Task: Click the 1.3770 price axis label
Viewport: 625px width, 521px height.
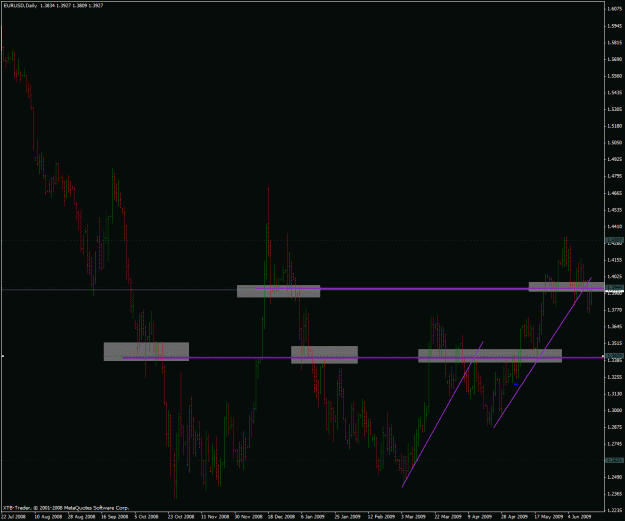Action: [614, 310]
